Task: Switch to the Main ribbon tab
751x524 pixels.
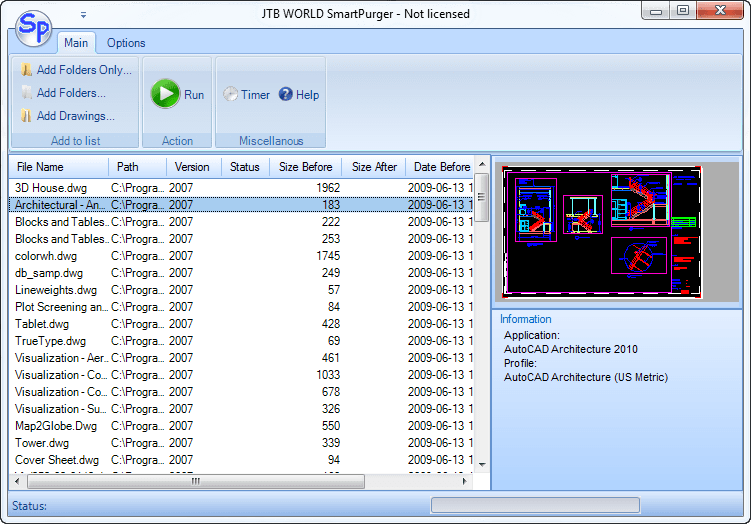Action: [x=76, y=43]
